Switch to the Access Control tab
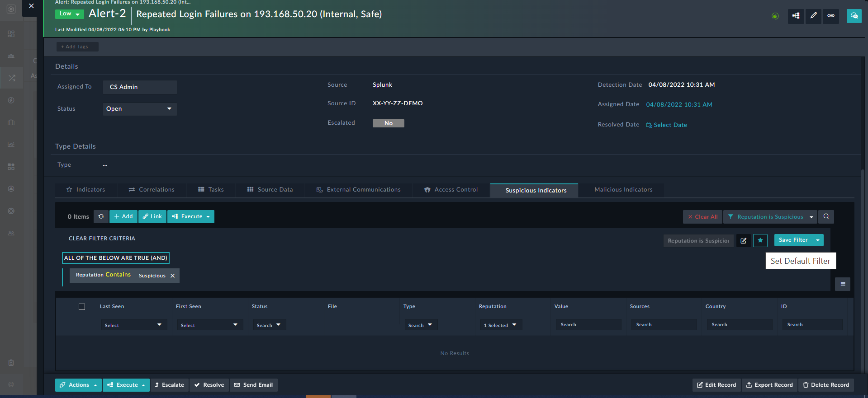The width and height of the screenshot is (868, 398). (x=451, y=190)
